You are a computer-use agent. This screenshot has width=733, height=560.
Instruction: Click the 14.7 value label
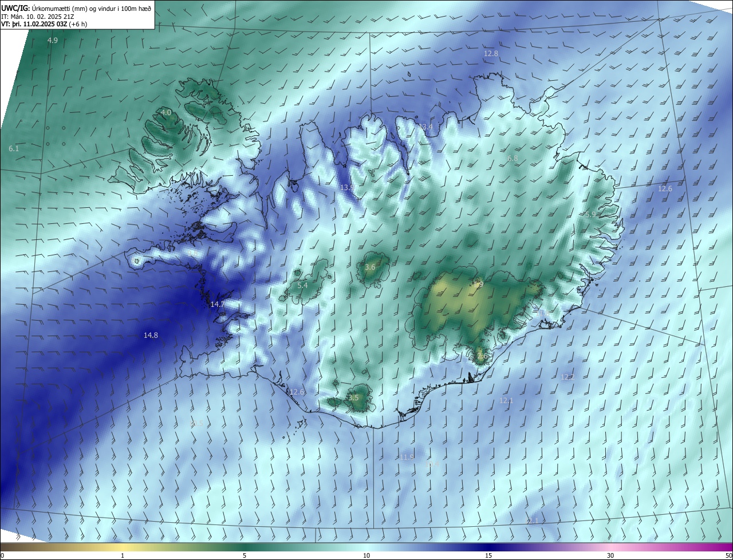(218, 304)
